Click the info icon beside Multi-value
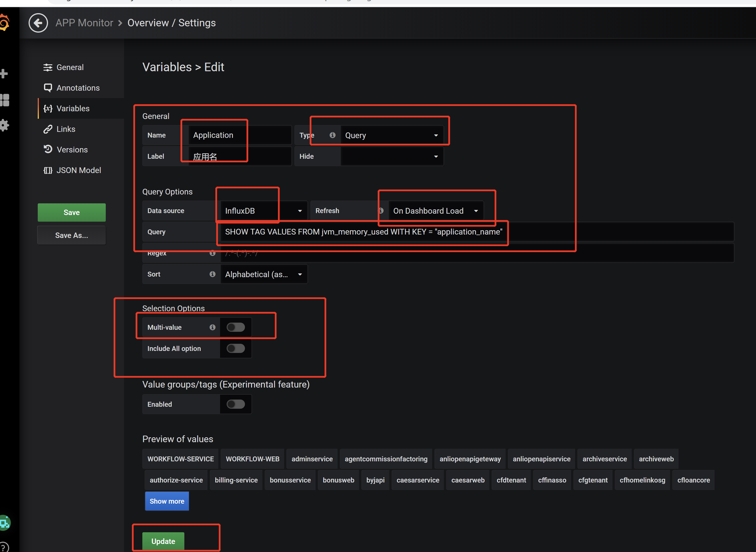756x552 pixels. [x=212, y=327]
